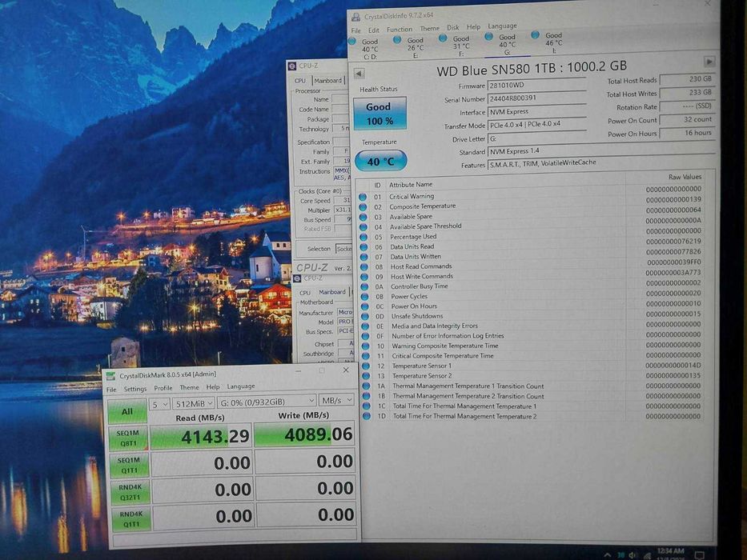The height and width of the screenshot is (560, 747).
Task: Click status dot for Available Spare
Action: [363, 217]
